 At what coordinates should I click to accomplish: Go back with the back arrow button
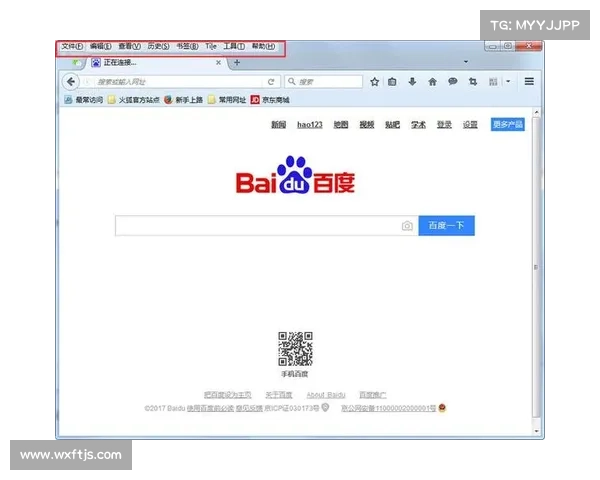(70, 82)
